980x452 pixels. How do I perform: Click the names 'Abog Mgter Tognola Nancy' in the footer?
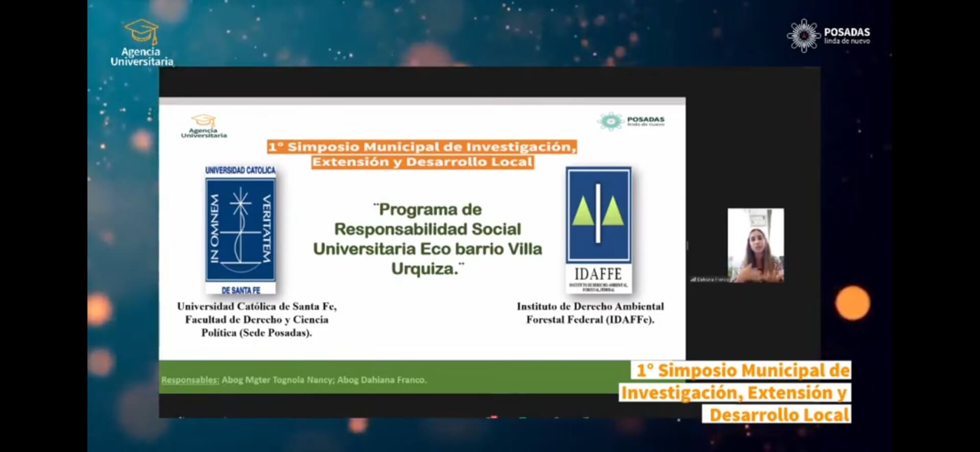coord(277,380)
